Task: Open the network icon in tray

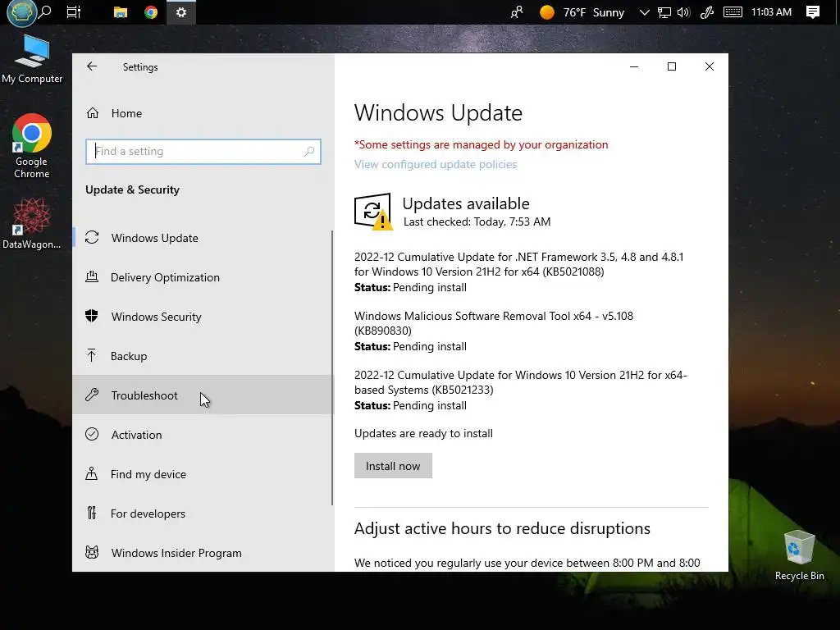Action: point(664,11)
